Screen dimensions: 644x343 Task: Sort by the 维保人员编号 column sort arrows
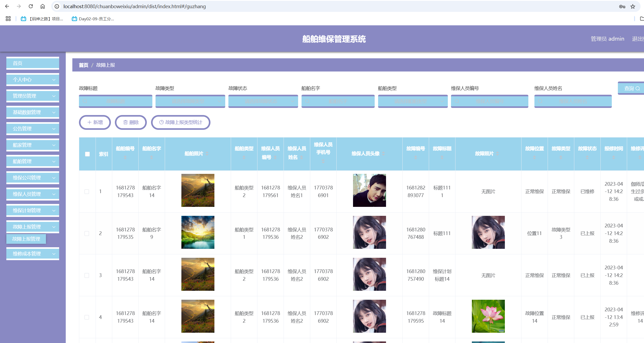tap(275, 157)
